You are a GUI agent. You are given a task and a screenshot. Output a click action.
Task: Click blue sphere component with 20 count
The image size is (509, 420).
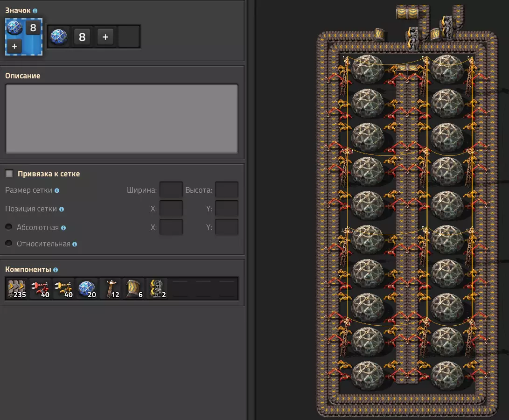pyautogui.click(x=87, y=288)
